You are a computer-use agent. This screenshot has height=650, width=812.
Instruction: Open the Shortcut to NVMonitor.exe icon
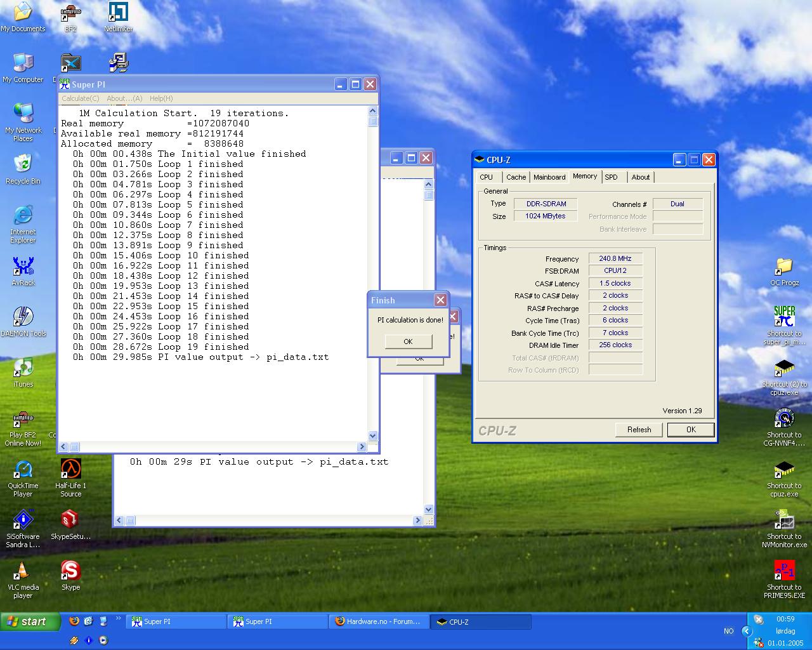click(785, 529)
